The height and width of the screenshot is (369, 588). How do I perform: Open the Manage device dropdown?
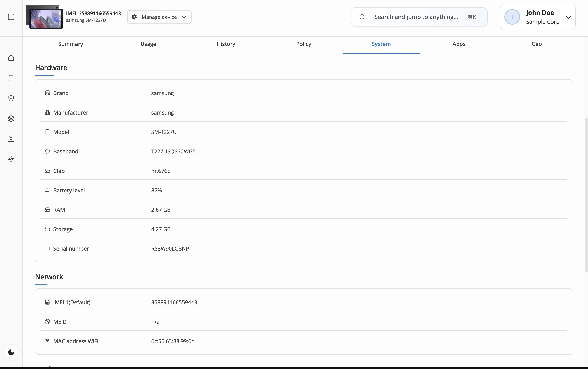click(x=159, y=17)
